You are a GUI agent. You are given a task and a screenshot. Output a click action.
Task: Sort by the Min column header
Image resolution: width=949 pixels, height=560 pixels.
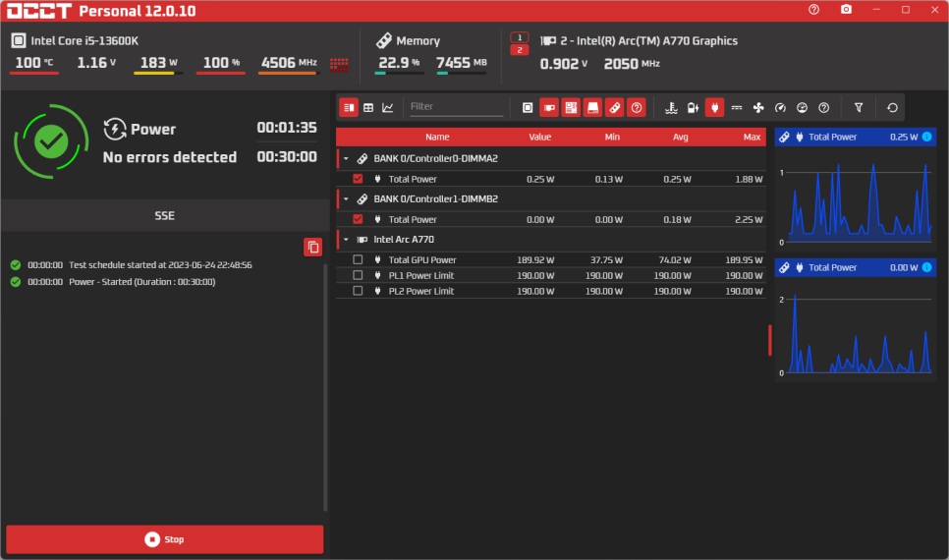click(x=612, y=137)
